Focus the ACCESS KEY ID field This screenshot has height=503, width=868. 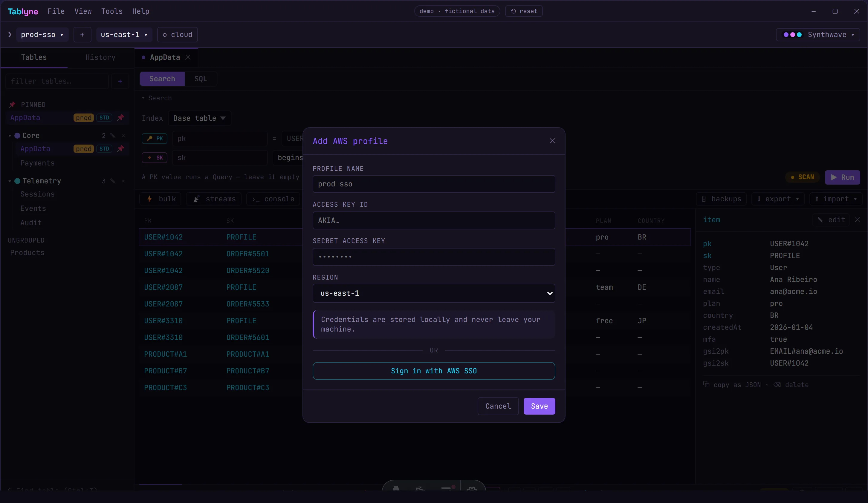[434, 220]
